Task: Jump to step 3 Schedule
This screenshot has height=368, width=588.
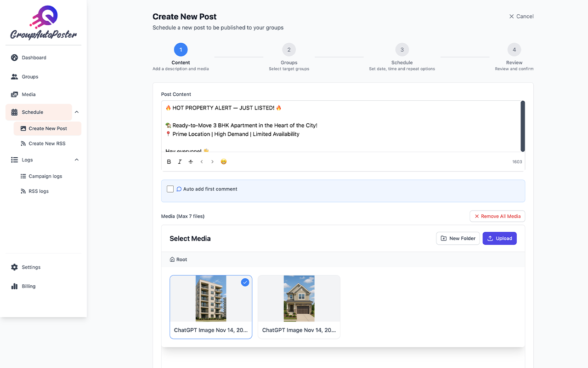Action: [402, 50]
